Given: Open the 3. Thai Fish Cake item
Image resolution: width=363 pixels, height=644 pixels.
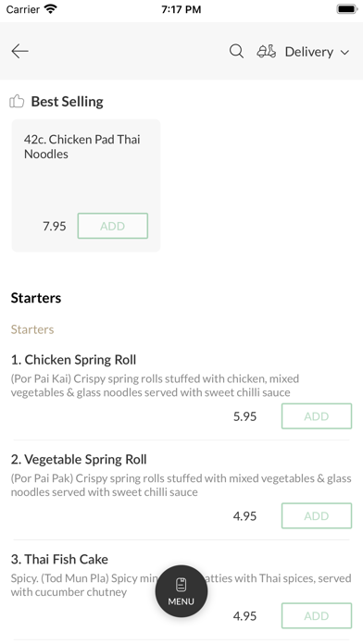Looking at the screenshot, I should 59,560.
